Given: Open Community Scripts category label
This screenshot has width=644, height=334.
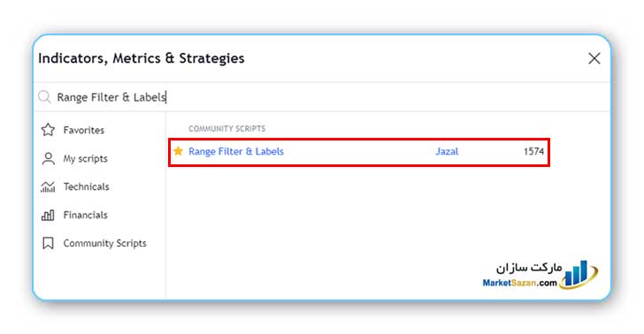Looking at the screenshot, I should 104,243.
